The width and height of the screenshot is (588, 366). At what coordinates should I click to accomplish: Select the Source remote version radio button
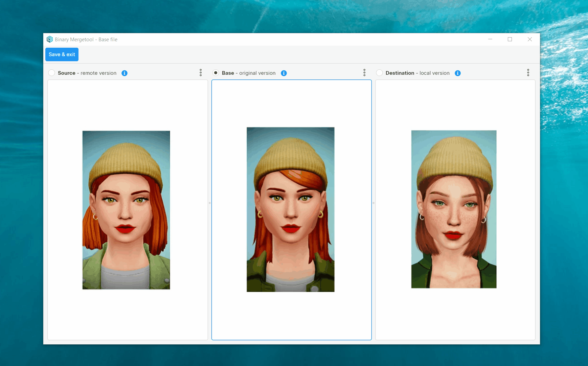pyautogui.click(x=51, y=73)
